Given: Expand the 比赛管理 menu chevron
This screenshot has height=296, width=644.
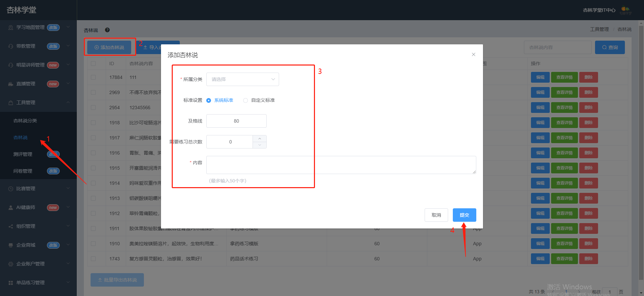Looking at the screenshot, I should click(x=68, y=188).
